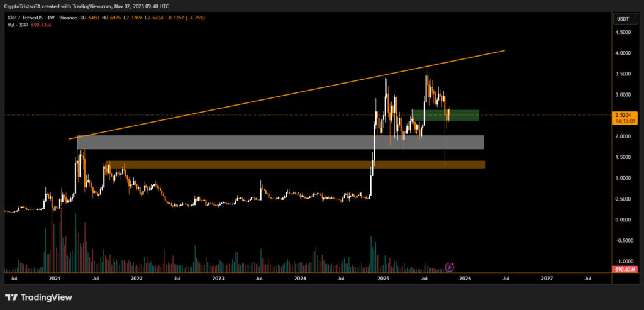Viewport: 644px width, 310px height.
Task: Click the -1.0000 price scale label
Action: coord(625,261)
